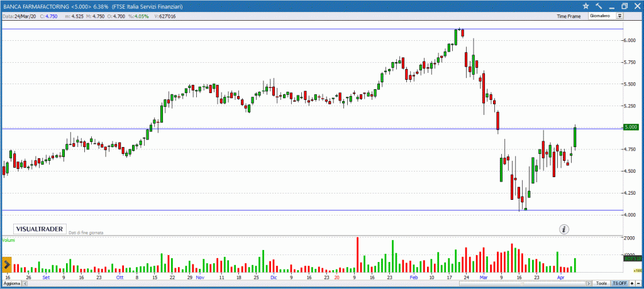Click the 'Mar' date axis label
The height and width of the screenshot is (289, 644).
(484, 278)
